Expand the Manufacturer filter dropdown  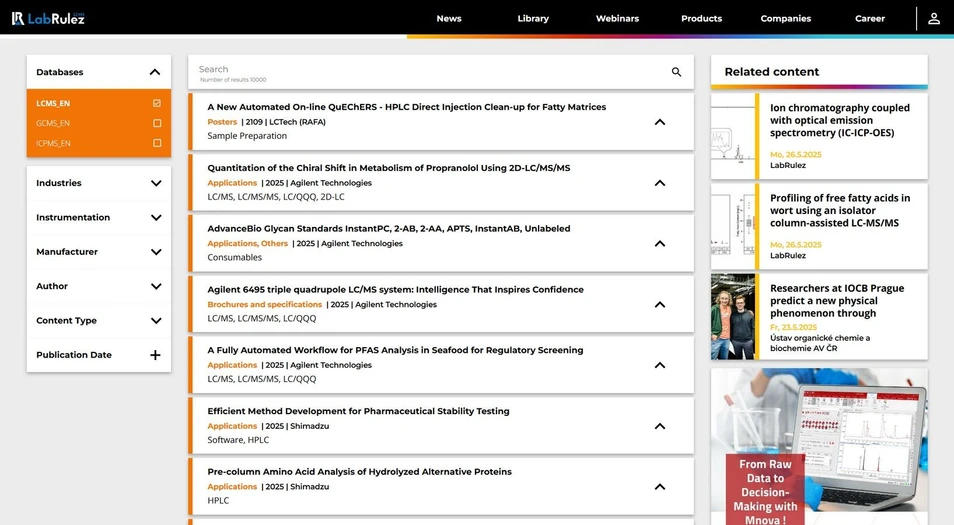(155, 252)
